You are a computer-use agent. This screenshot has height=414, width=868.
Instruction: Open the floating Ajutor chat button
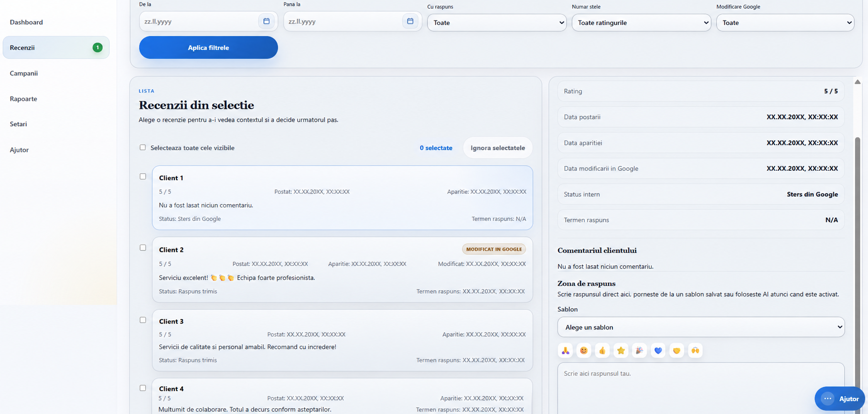(840, 398)
